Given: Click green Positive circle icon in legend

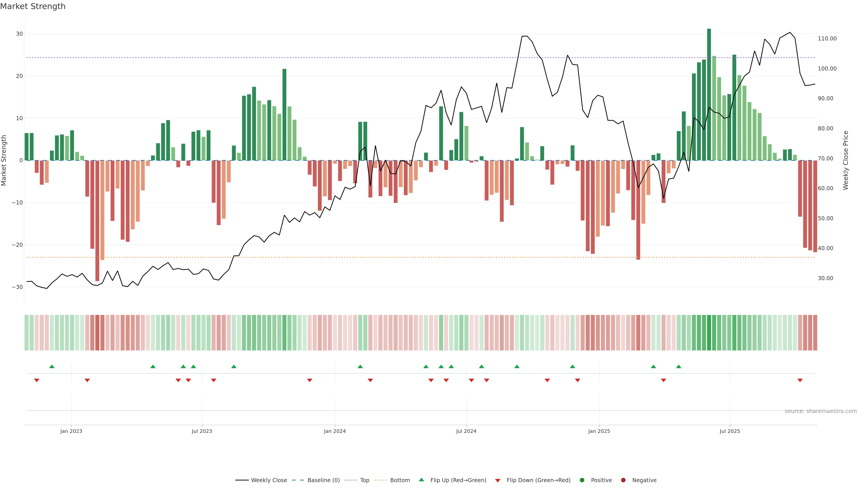Looking at the screenshot, I should coord(582,480).
